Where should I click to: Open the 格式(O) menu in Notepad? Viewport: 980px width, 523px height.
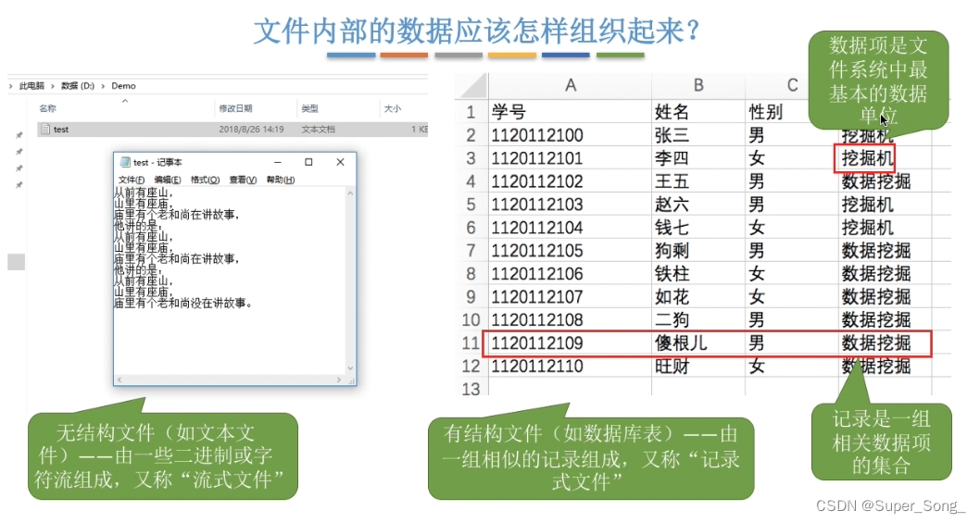[x=205, y=180]
